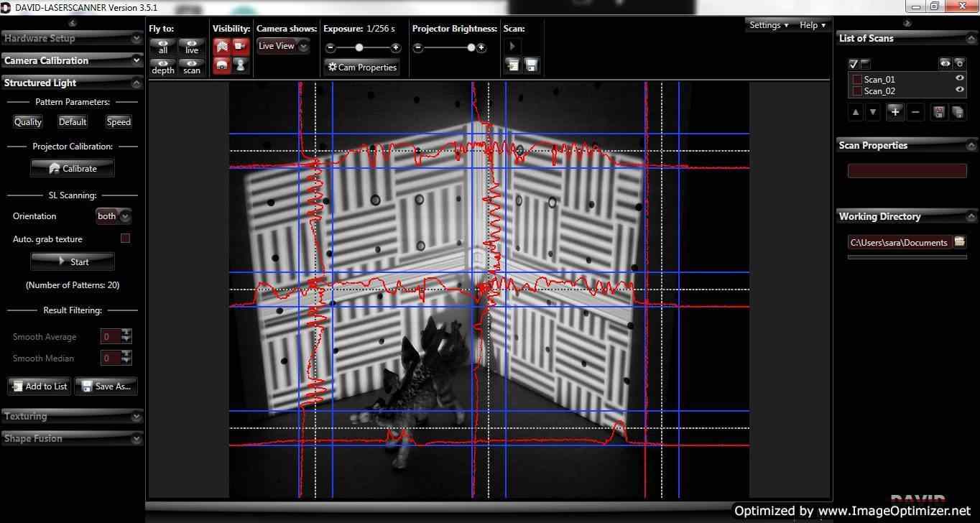Fly to all view button
Screen dimensions: 980x523
pos(163,47)
